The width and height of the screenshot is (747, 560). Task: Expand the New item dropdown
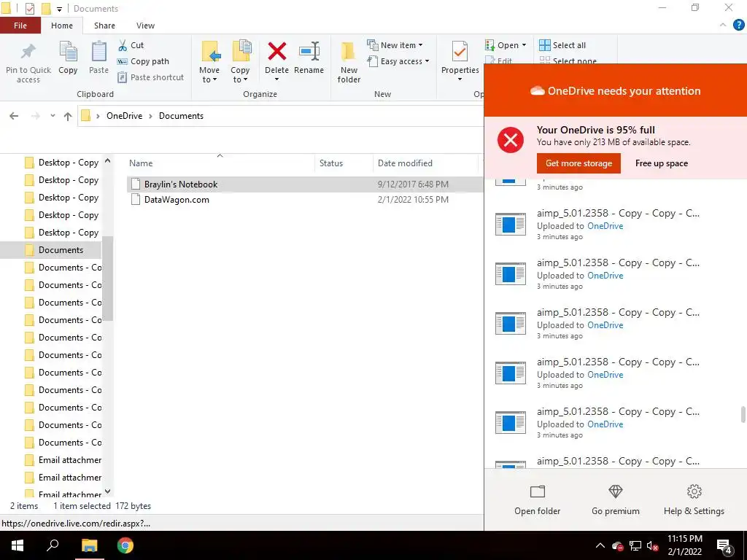click(x=420, y=45)
